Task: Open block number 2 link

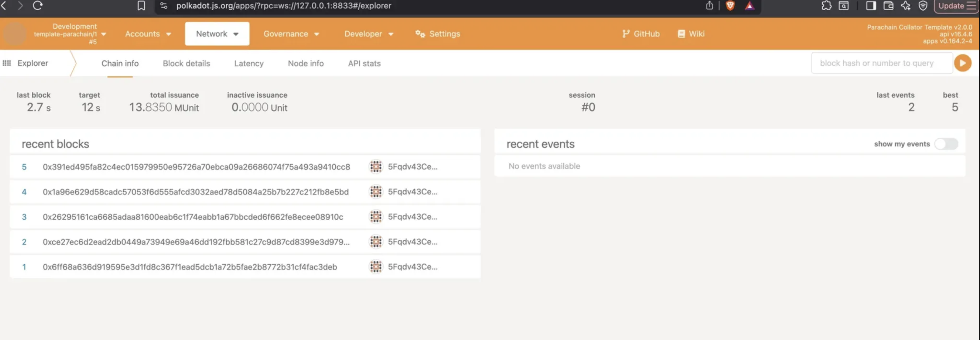Action: coord(24,242)
